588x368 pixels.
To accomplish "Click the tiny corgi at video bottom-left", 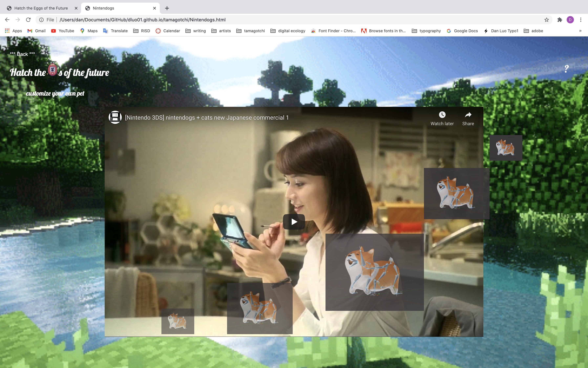I will (x=178, y=321).
